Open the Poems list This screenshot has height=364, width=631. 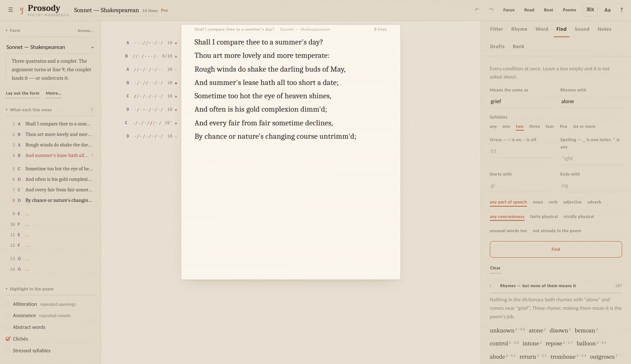tap(569, 10)
